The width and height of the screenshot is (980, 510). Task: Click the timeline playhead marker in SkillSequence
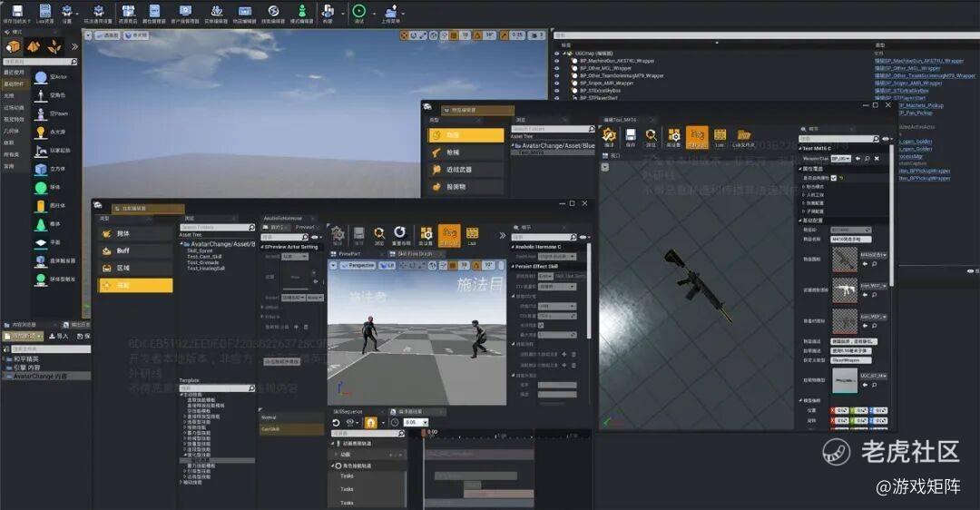425,433
